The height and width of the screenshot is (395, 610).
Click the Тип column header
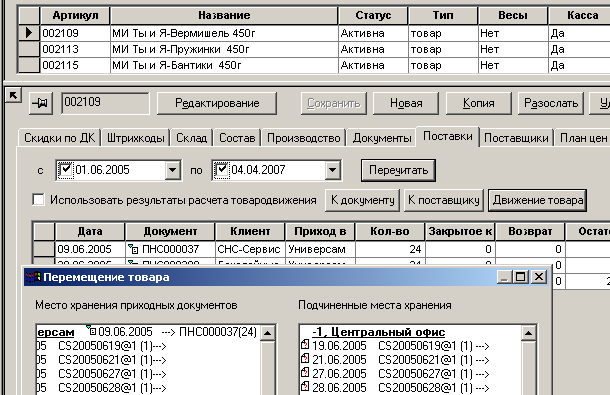[443, 15]
